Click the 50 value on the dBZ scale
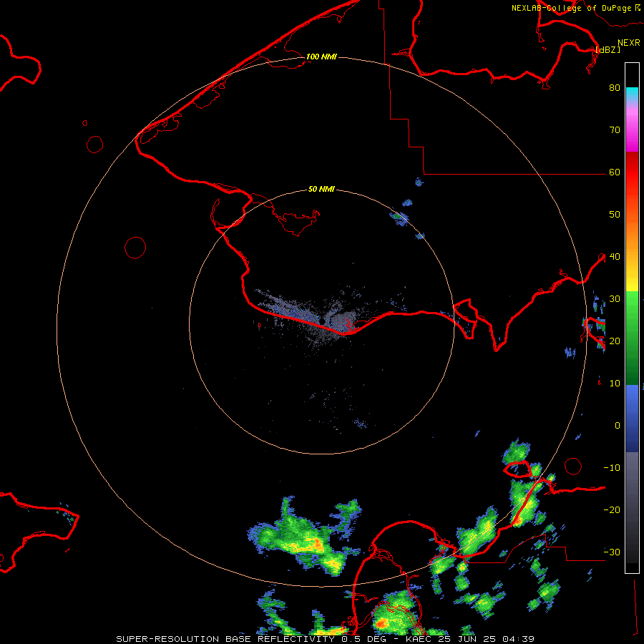Screen dimensions: 644x644 point(615,215)
